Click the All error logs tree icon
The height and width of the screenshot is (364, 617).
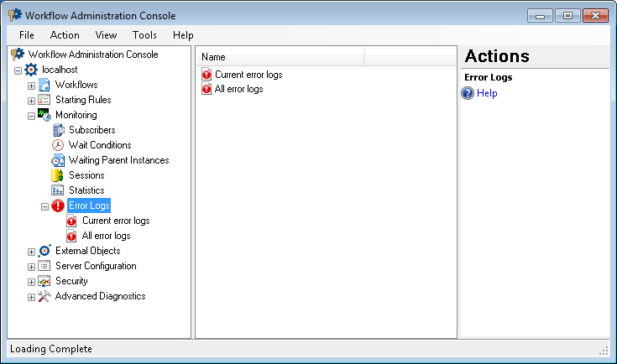pos(71,236)
